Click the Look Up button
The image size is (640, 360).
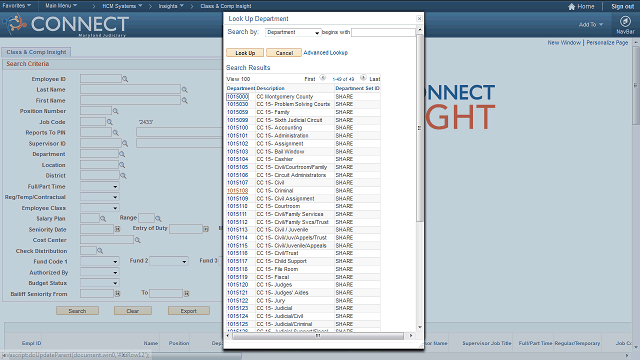pos(245,53)
